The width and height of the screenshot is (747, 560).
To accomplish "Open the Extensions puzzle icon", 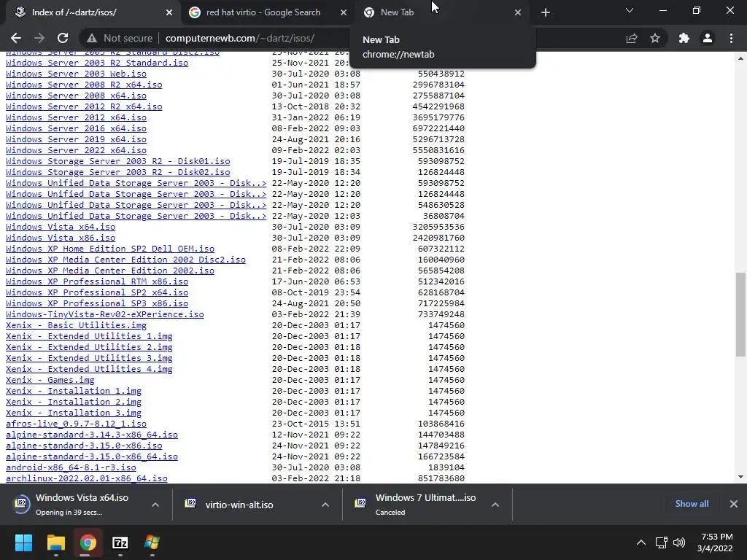I will point(684,38).
